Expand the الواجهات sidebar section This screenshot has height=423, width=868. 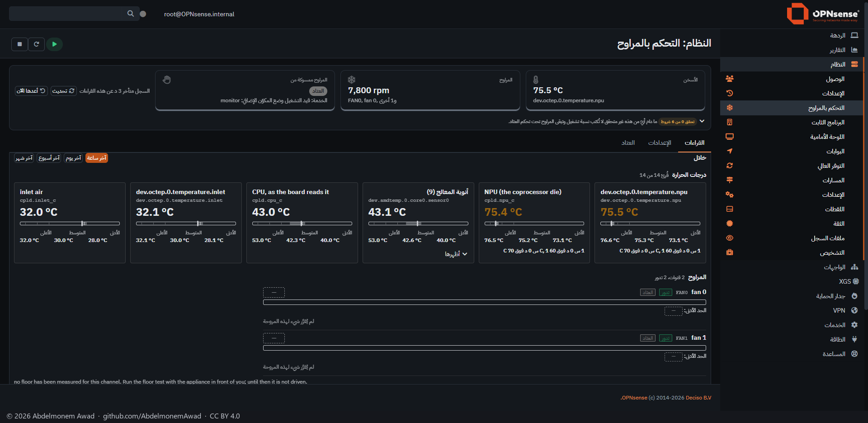tap(792, 267)
